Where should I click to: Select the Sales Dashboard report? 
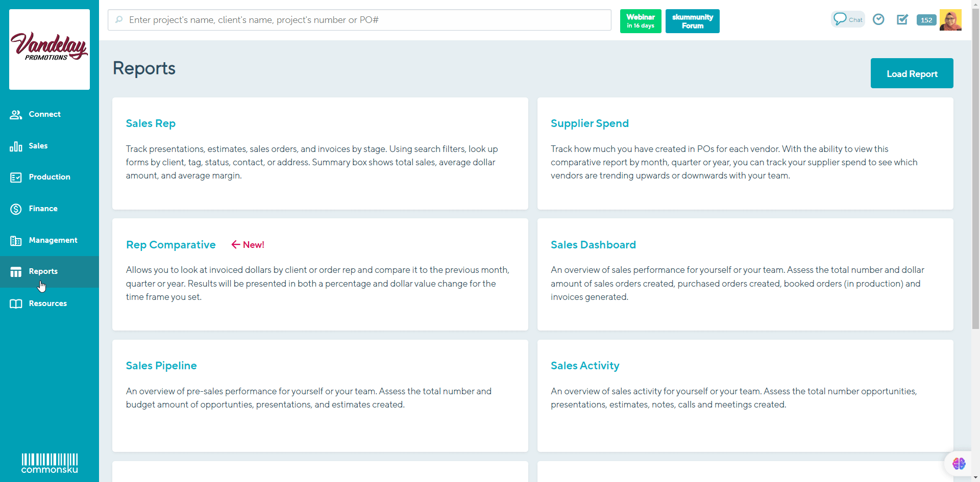pyautogui.click(x=593, y=245)
